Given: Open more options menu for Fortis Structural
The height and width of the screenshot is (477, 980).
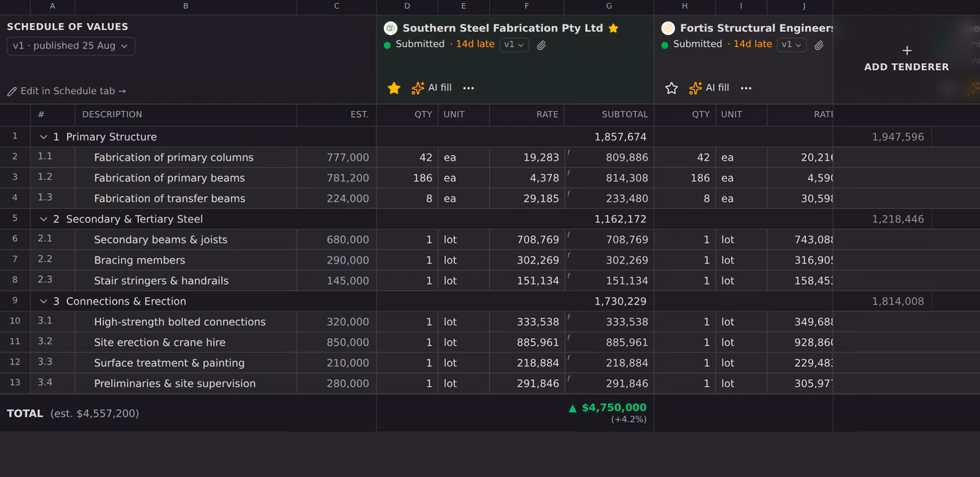Looking at the screenshot, I should click(746, 88).
